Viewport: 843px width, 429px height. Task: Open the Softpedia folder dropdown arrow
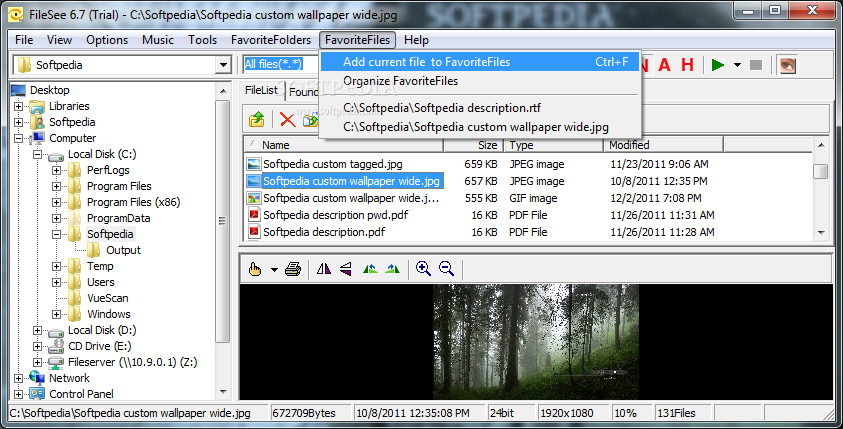point(224,66)
